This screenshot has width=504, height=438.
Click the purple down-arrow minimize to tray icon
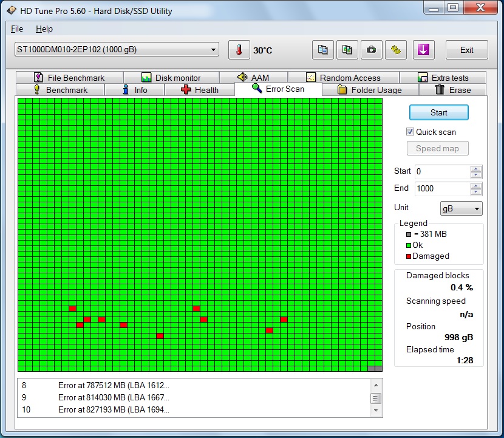click(423, 50)
